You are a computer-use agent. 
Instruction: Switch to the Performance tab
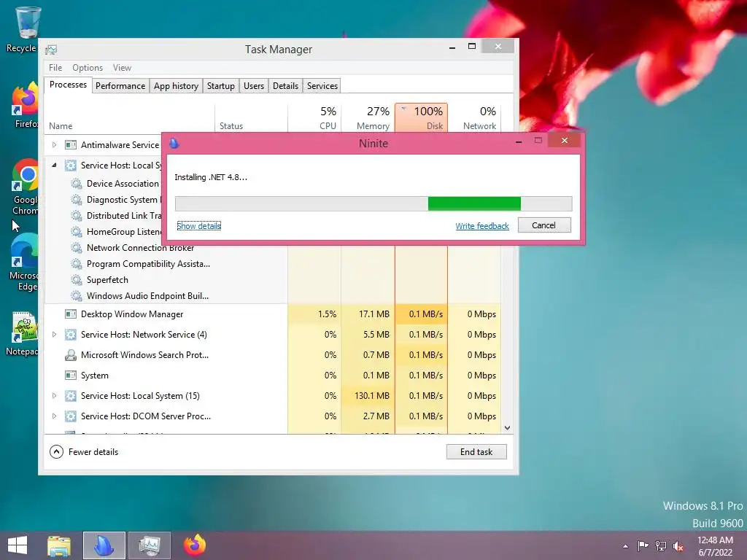click(120, 86)
